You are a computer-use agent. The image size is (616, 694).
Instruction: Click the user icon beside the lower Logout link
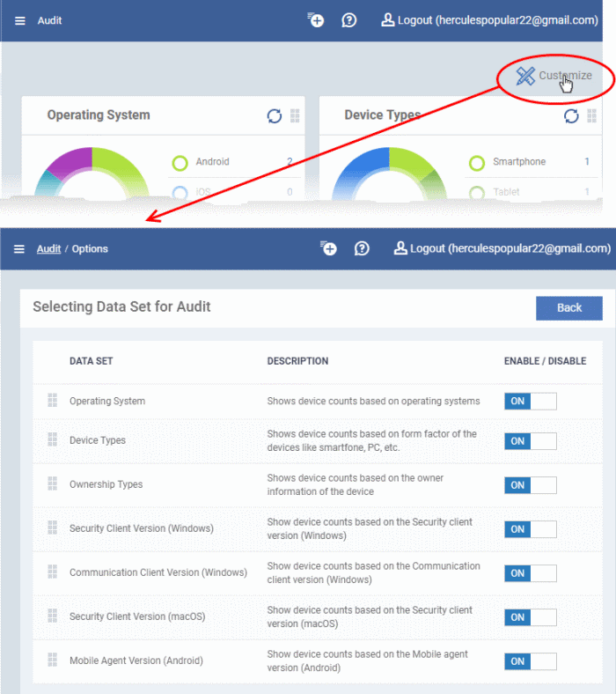pos(400,248)
